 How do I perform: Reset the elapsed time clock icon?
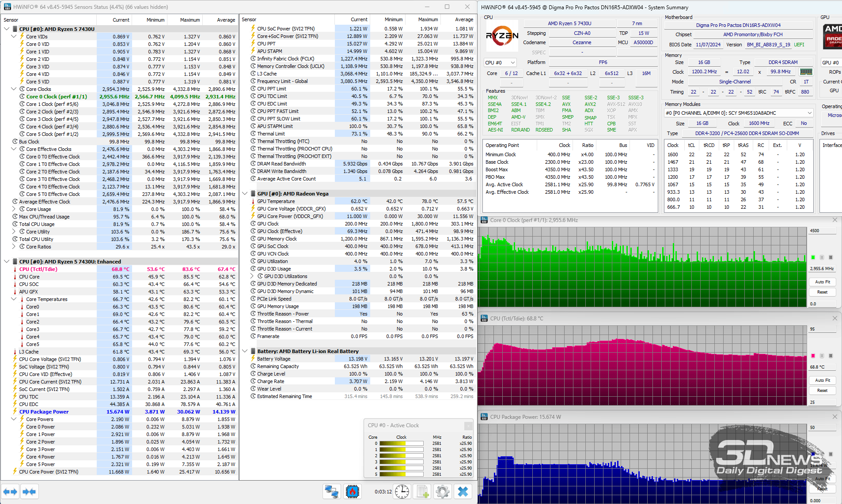pos(402,491)
